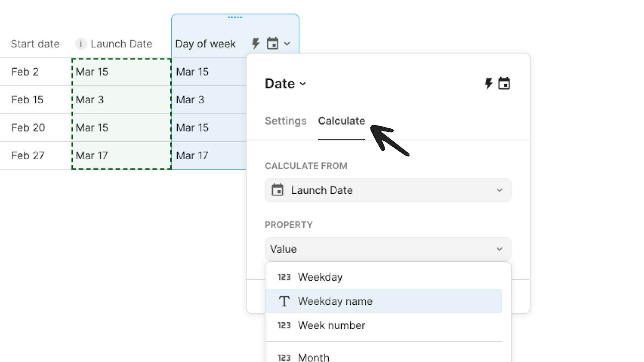Select the Calculate tab
Viewport: 644px width, 362px height.
point(341,121)
